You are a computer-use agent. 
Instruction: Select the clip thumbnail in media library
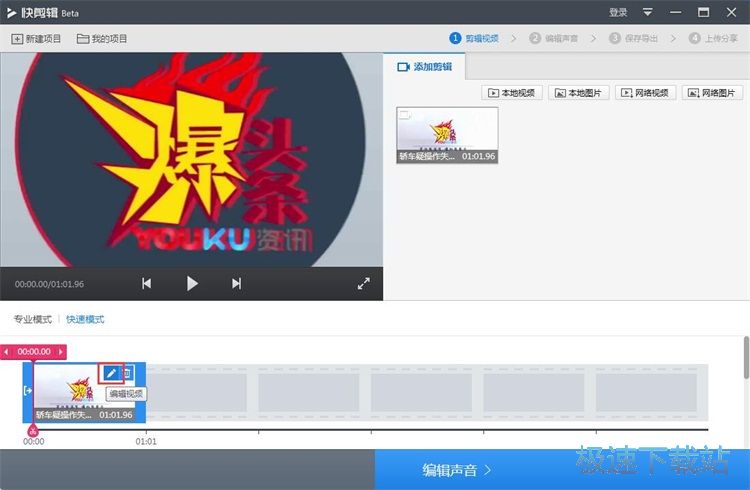click(x=447, y=135)
